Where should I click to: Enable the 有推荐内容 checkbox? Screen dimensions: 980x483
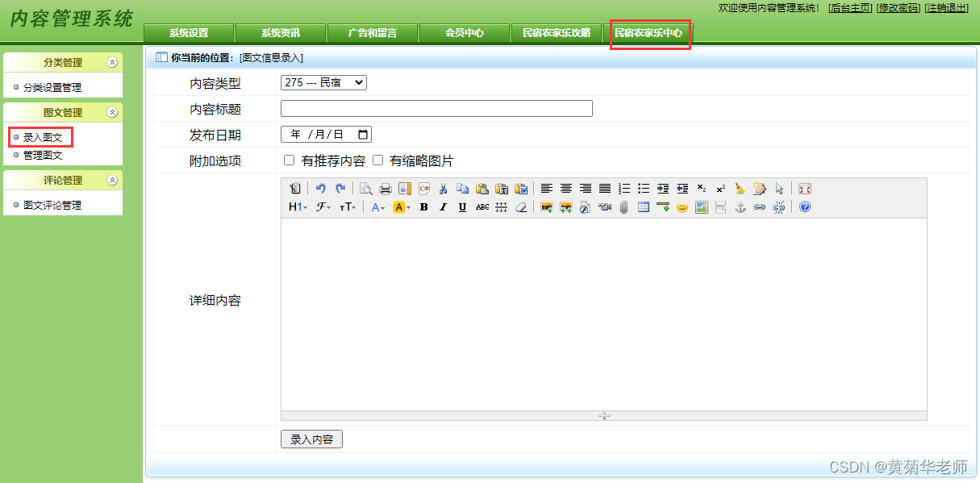[288, 160]
